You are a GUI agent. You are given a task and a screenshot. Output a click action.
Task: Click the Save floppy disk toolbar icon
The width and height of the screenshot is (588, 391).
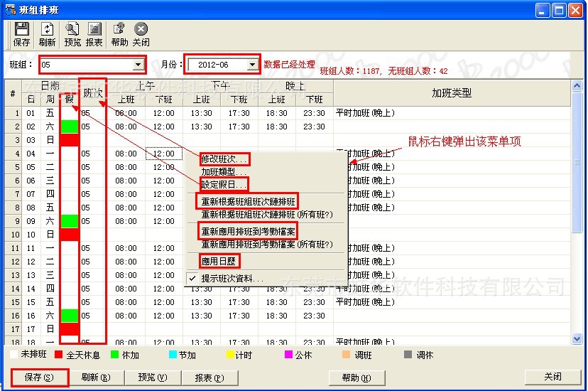(x=21, y=29)
